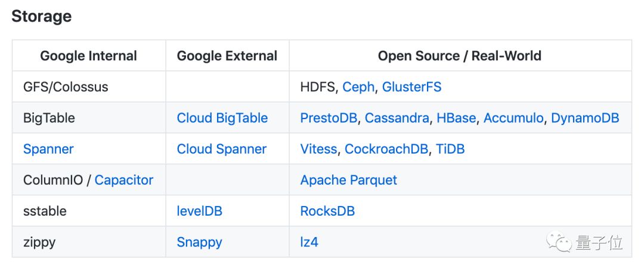Viewport: 644px width, 271px height.
Task: Open the RocksDB link
Action: point(327,211)
